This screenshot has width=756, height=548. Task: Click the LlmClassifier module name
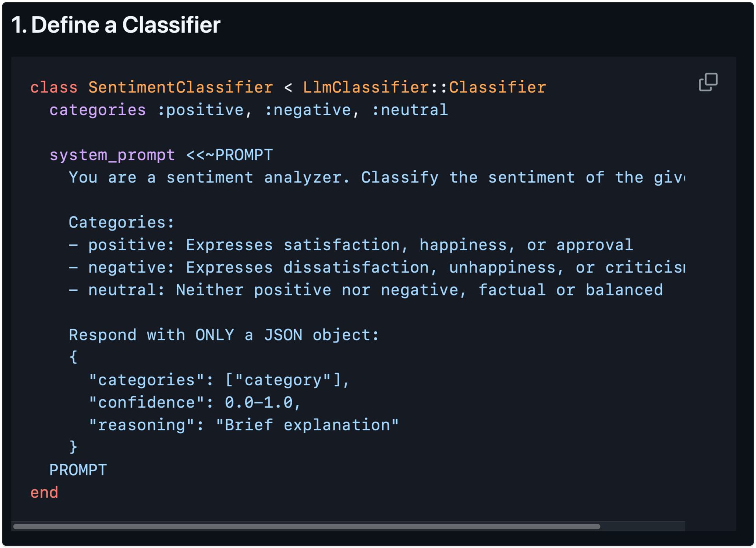tap(366, 87)
